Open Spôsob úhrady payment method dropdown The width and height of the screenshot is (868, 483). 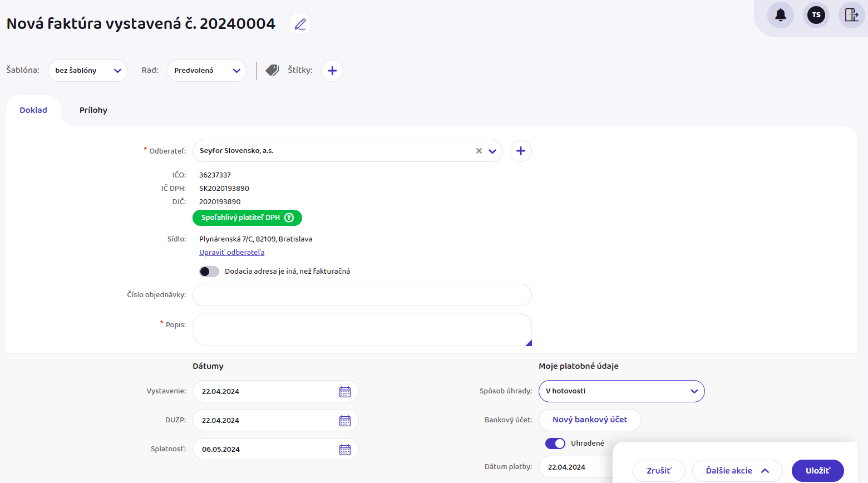[621, 391]
